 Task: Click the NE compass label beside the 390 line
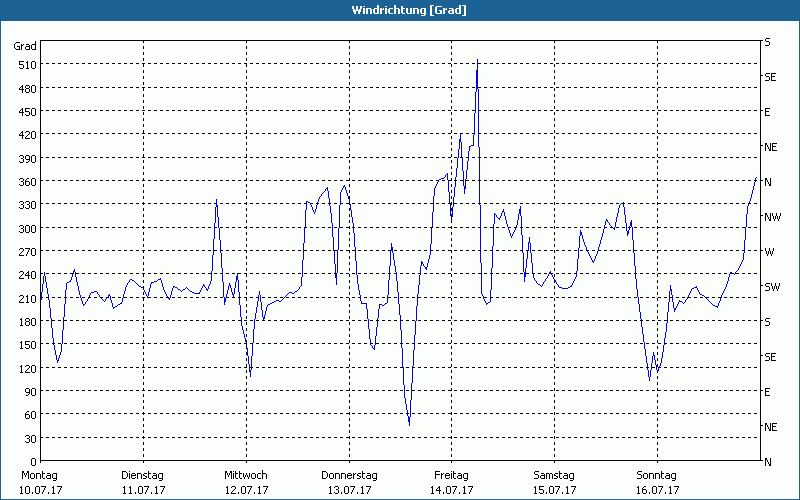pos(771,147)
